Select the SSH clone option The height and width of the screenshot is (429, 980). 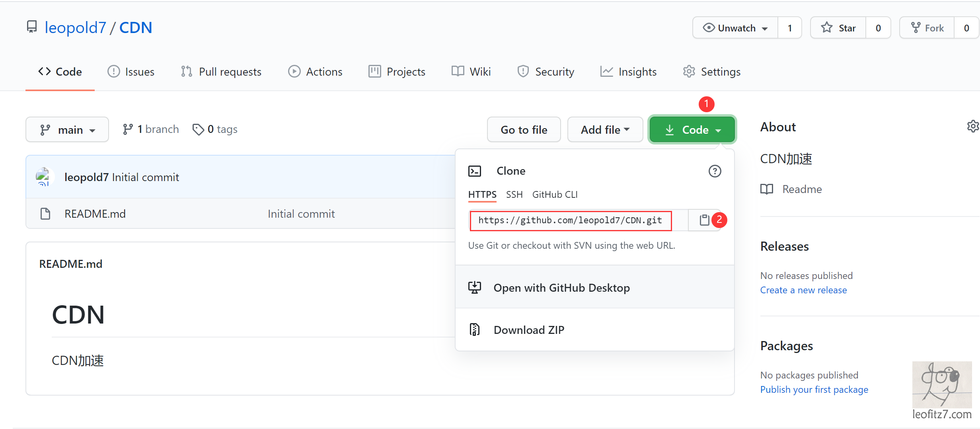click(x=514, y=195)
